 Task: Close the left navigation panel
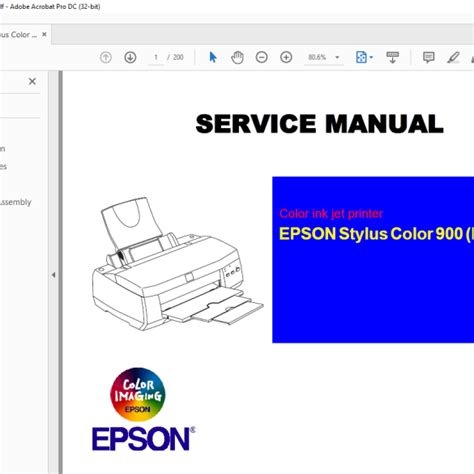click(x=32, y=81)
